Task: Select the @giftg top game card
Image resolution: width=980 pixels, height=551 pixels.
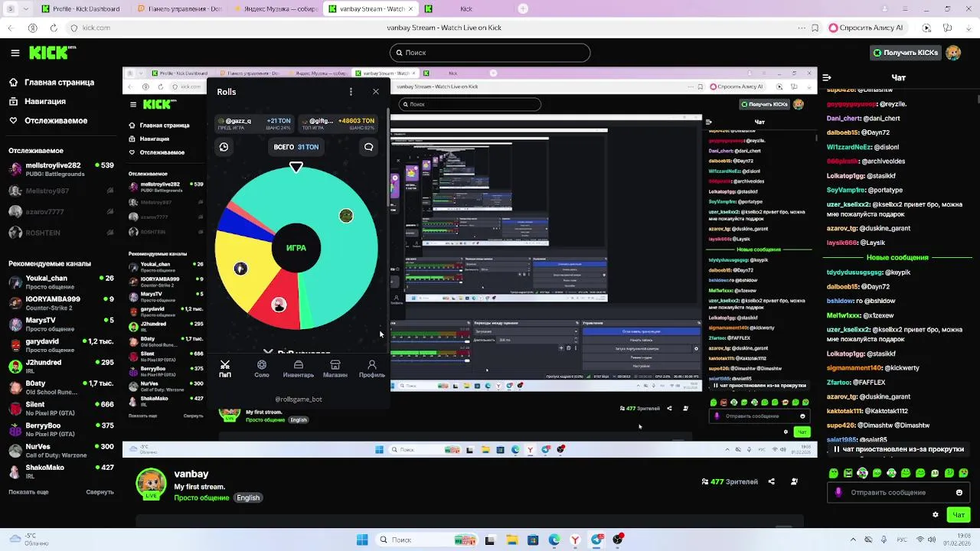Action: click(x=338, y=124)
